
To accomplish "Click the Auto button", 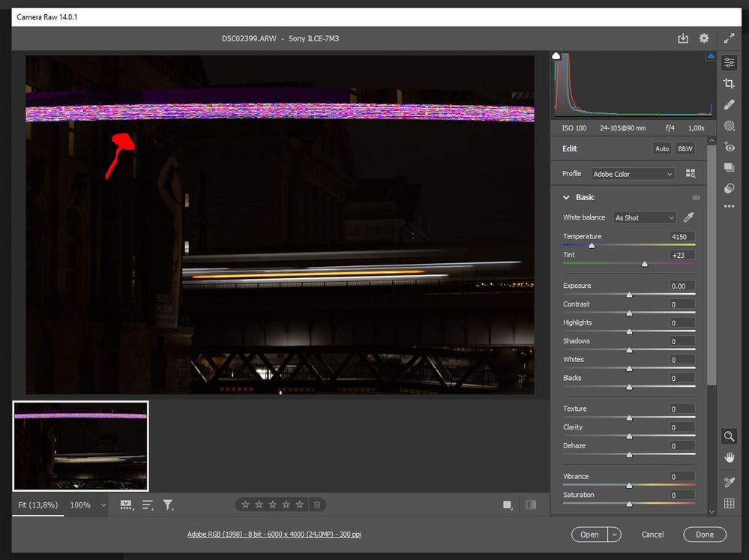I will click(x=662, y=148).
